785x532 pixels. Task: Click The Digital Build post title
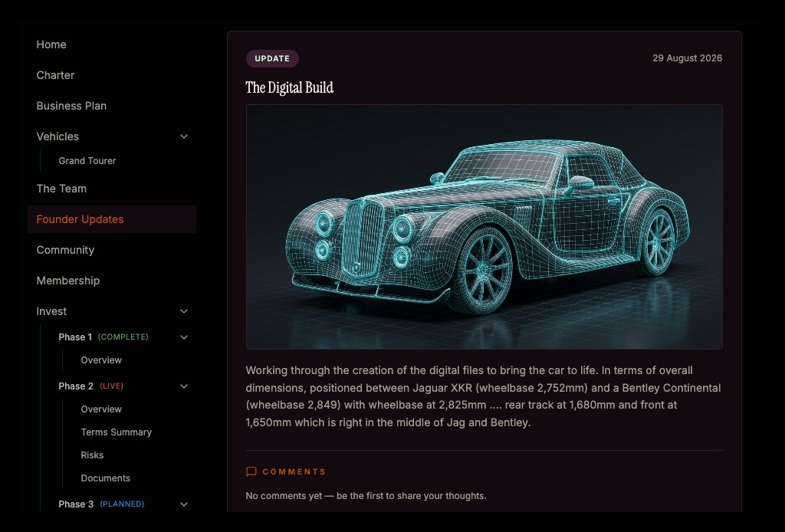[x=289, y=87]
